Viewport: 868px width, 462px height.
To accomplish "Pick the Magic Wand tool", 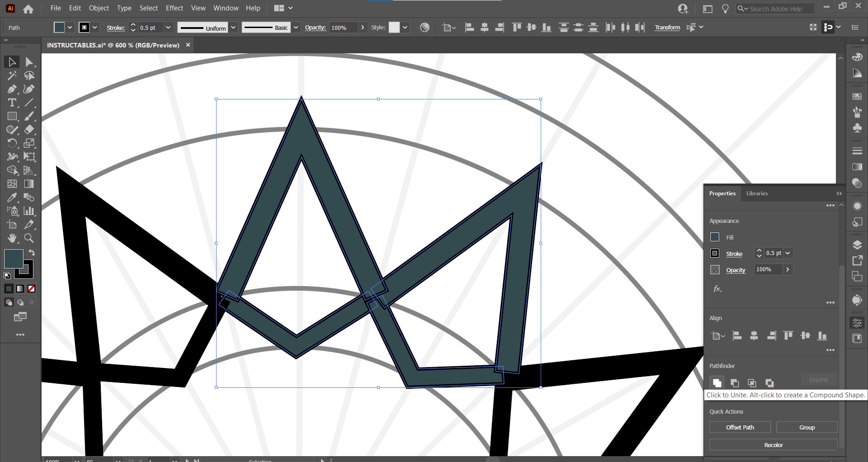I will coord(12,75).
